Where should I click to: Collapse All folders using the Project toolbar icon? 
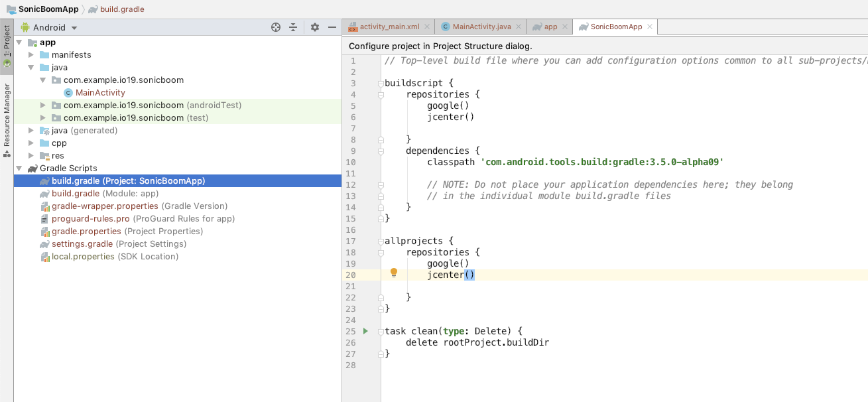(x=293, y=27)
